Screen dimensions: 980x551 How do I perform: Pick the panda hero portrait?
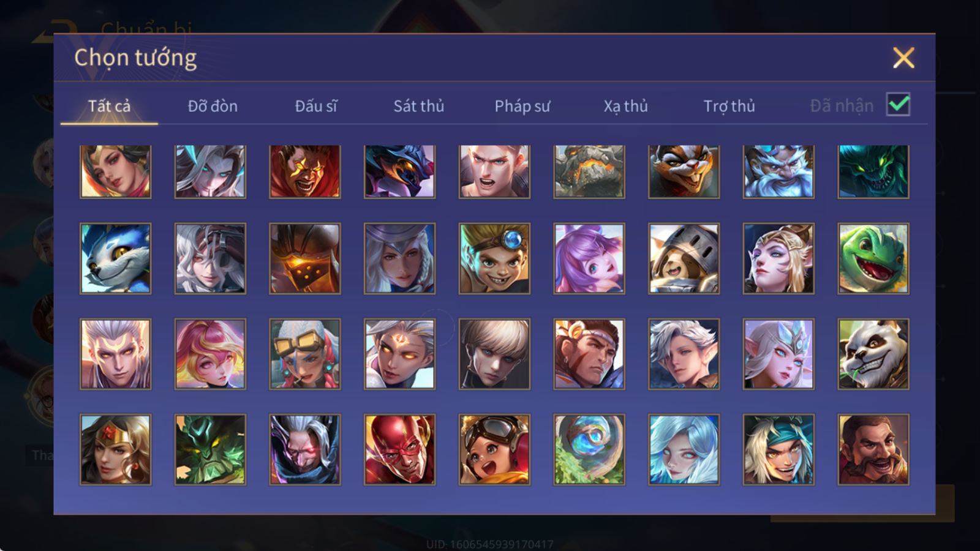[x=873, y=354]
